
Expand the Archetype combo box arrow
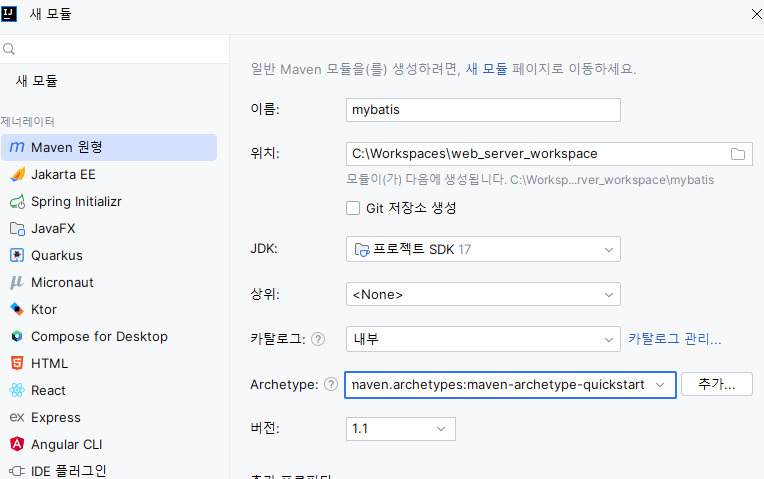[x=660, y=385]
